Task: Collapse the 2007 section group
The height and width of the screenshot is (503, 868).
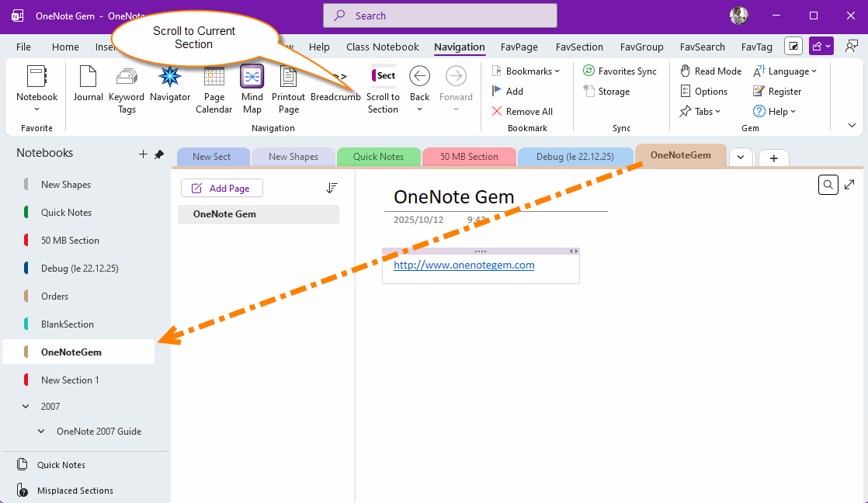Action: (x=26, y=406)
